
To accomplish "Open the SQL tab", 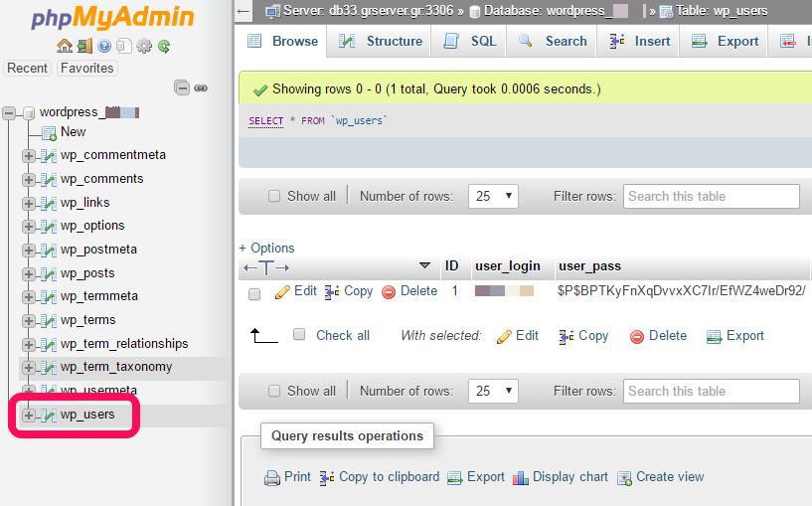I will click(x=470, y=42).
